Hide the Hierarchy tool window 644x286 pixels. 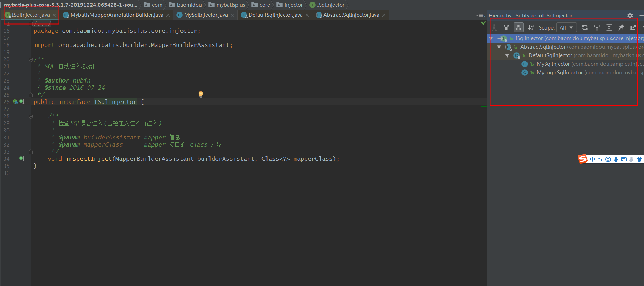pyautogui.click(x=641, y=16)
